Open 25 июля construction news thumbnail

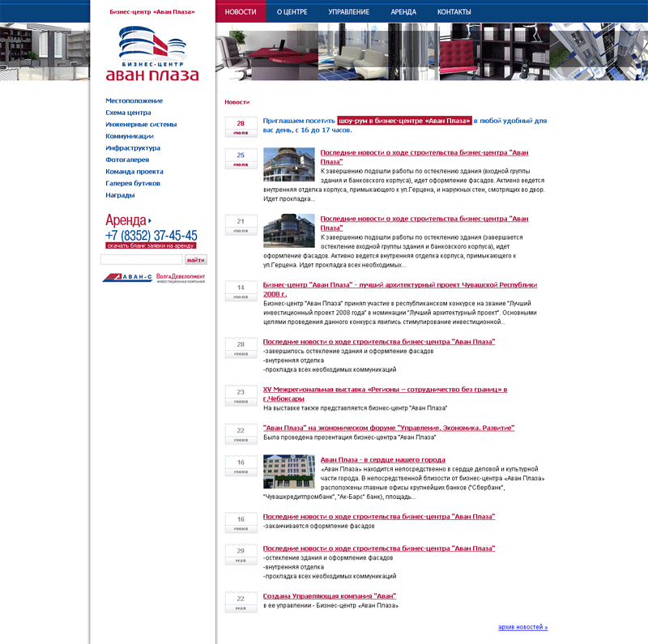pos(289,164)
